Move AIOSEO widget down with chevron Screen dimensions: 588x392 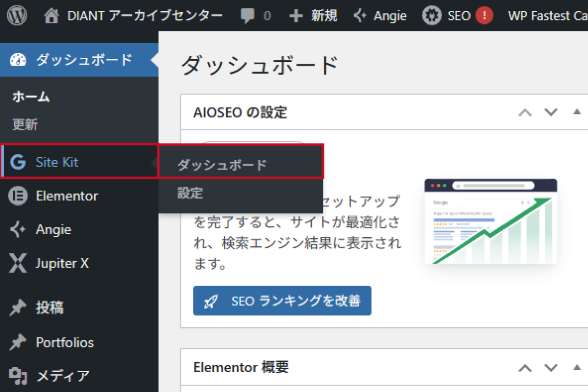[x=551, y=112]
